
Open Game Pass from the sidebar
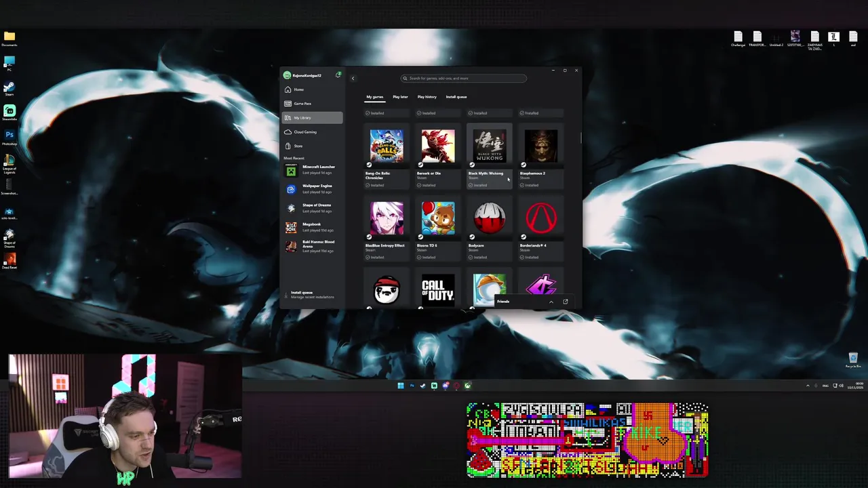312,104
